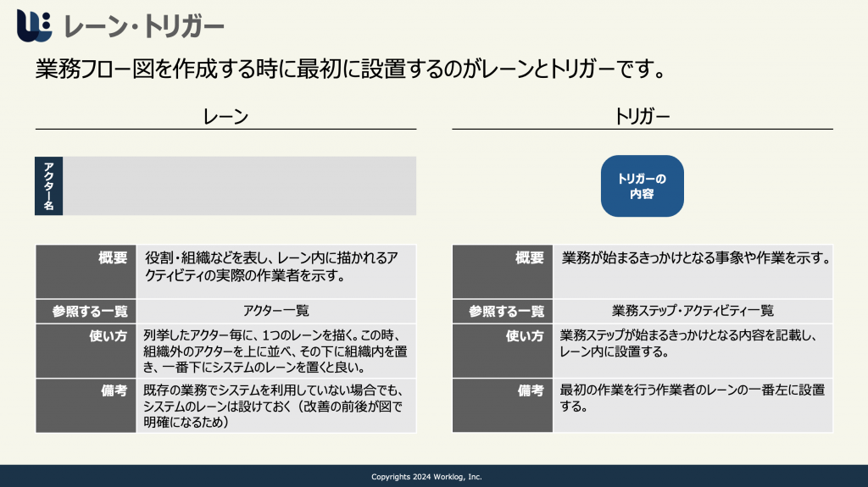
Task: Select the subtitle sentence starting with 業務フロー図を作成する時
Action: tap(351, 69)
